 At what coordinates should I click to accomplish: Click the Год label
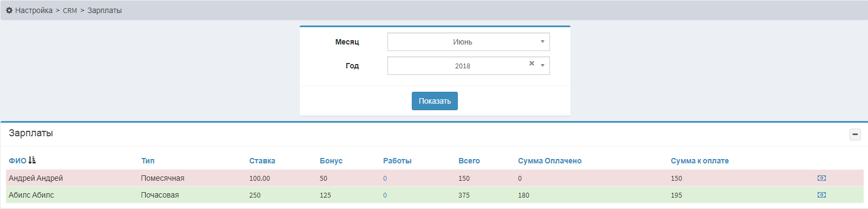(352, 66)
